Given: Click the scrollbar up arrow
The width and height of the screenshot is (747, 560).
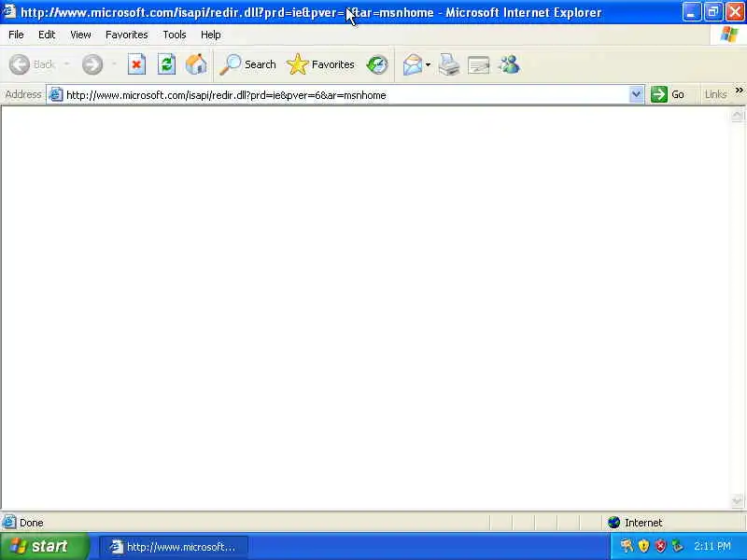Looking at the screenshot, I should tap(737, 115).
